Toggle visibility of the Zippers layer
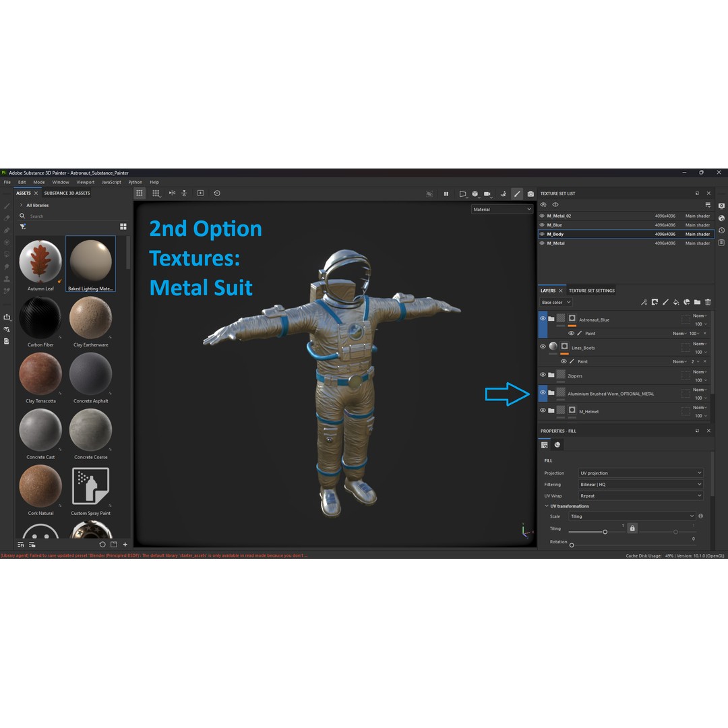Image resolution: width=728 pixels, height=728 pixels. [543, 375]
